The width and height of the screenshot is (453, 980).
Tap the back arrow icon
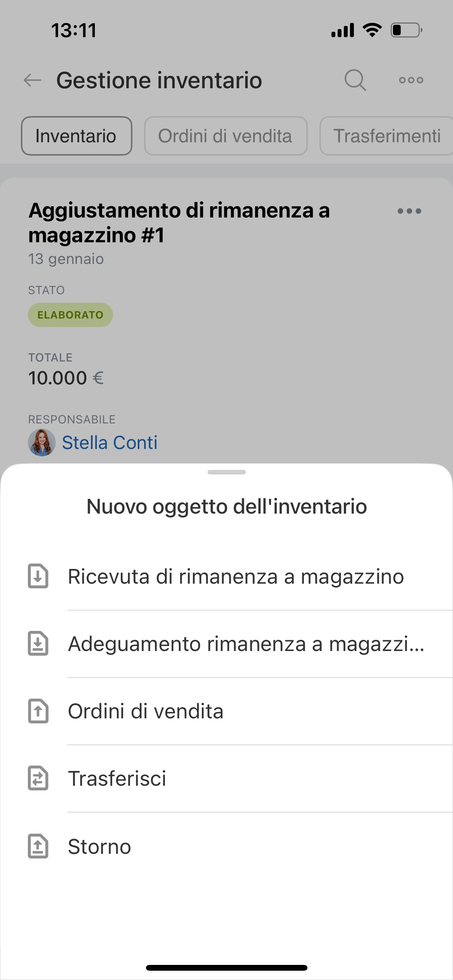click(33, 81)
